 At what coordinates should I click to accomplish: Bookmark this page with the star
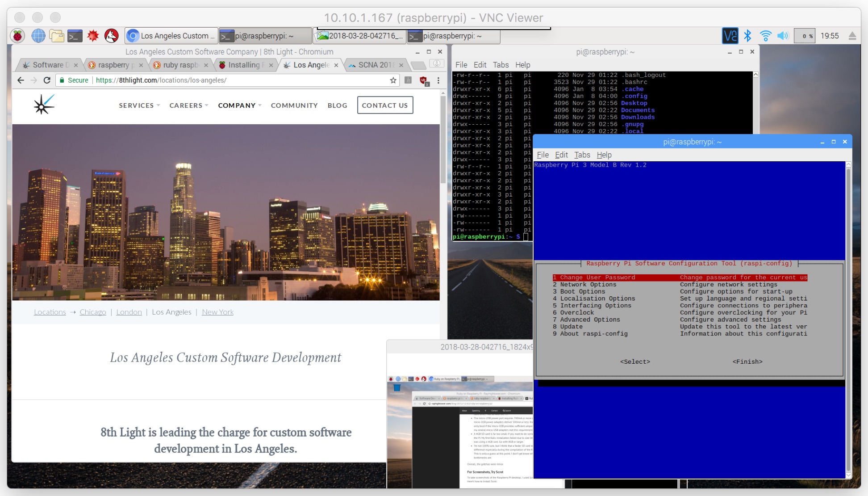pyautogui.click(x=393, y=80)
